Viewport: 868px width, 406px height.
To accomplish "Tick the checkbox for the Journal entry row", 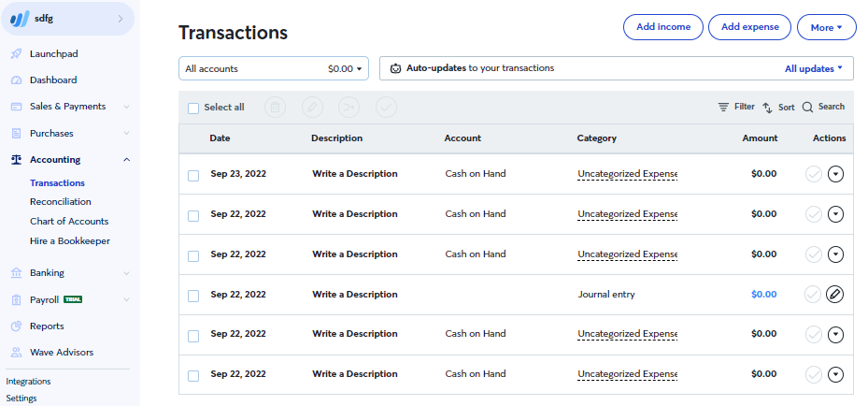I will [193, 297].
